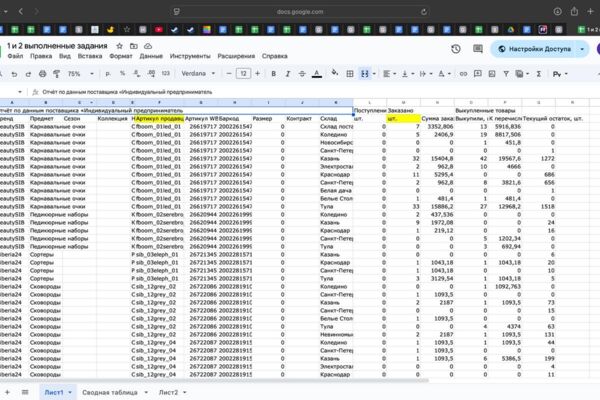Increase decimal places

click(x=152, y=73)
